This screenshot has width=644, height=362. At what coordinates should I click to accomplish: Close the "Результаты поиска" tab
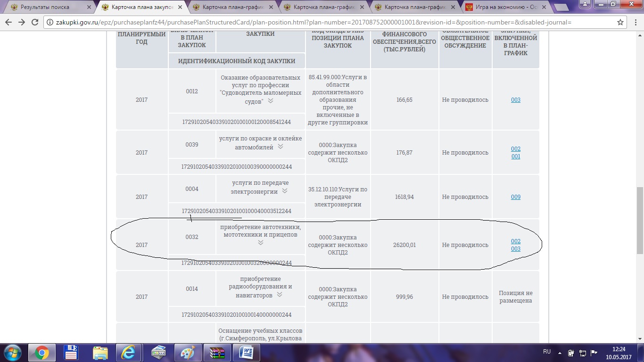[89, 7]
